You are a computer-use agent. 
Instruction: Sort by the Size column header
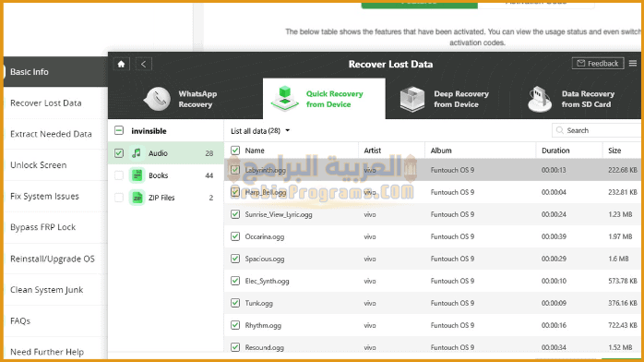(614, 151)
